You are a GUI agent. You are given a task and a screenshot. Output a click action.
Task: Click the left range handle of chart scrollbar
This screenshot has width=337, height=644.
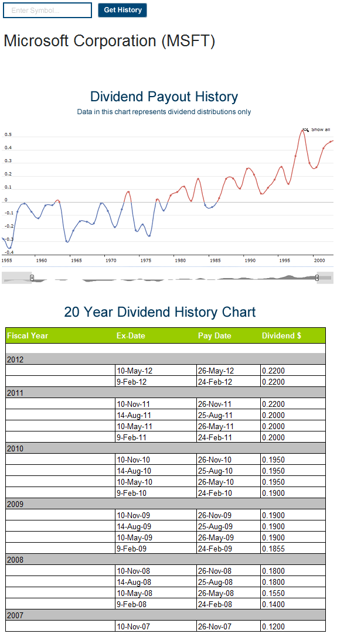coord(32,278)
